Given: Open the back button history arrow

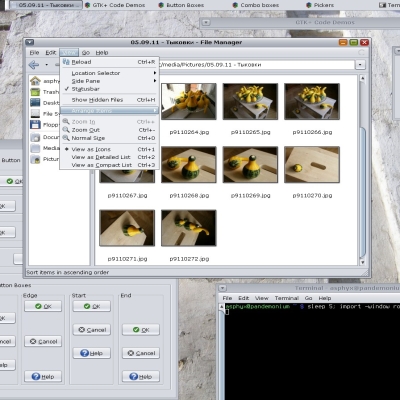Looking at the screenshot, I should 47,65.
